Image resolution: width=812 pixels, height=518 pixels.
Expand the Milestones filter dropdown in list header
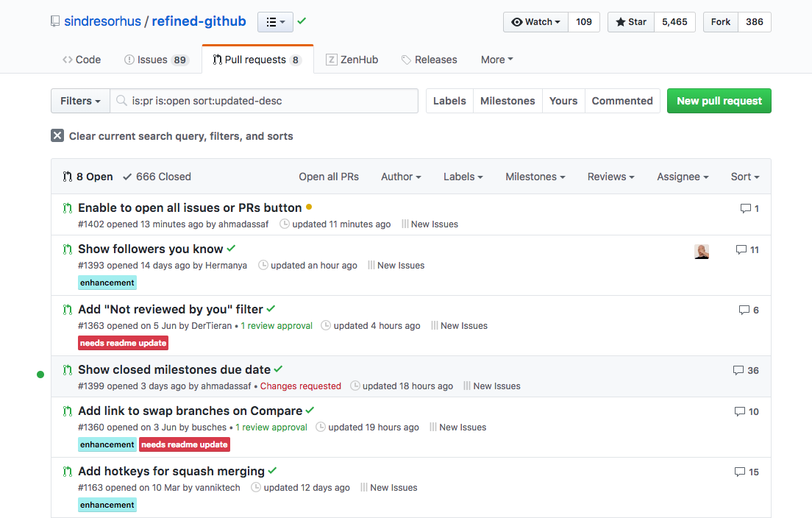535,177
